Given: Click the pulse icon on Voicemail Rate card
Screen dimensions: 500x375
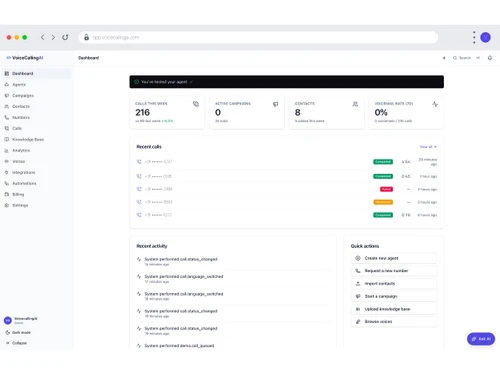Looking at the screenshot, I should pos(435,104).
